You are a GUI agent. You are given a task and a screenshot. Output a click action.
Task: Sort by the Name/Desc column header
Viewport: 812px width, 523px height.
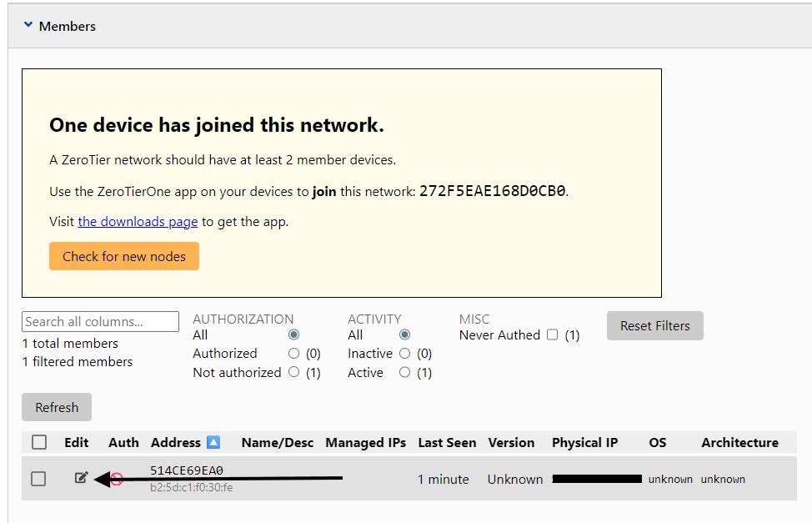[278, 443]
